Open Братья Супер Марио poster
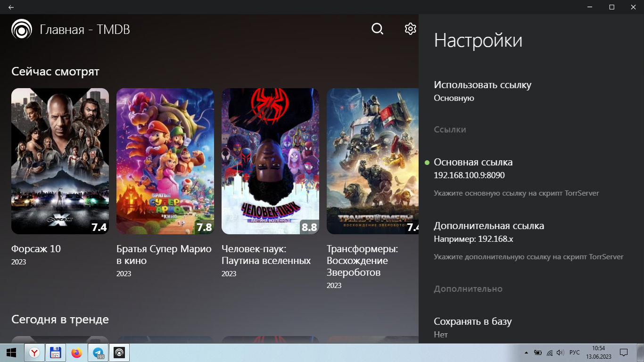Image resolution: width=644 pixels, height=362 pixels. click(165, 161)
